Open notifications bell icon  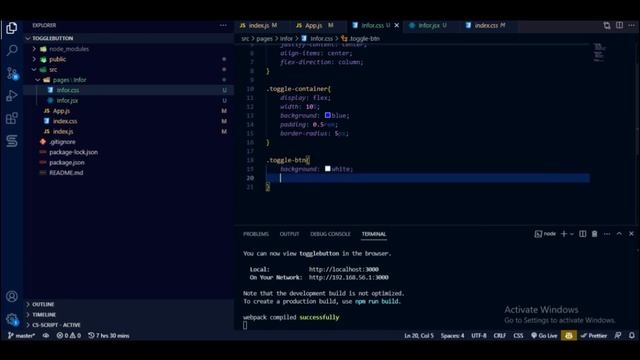pyautogui.click(x=631, y=336)
